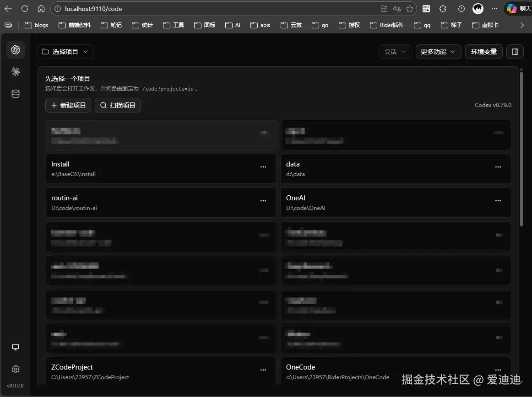
Task: Open the data project card
Action: click(x=396, y=169)
